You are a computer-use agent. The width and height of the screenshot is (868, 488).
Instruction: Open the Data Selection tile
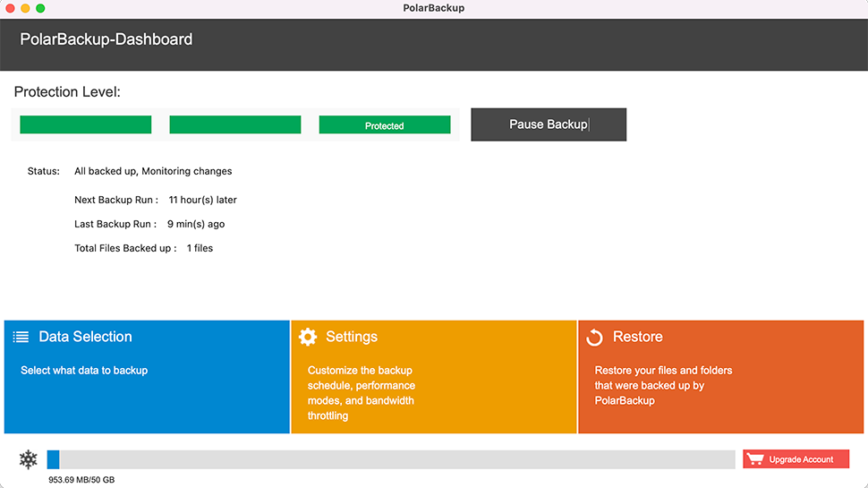[147, 377]
